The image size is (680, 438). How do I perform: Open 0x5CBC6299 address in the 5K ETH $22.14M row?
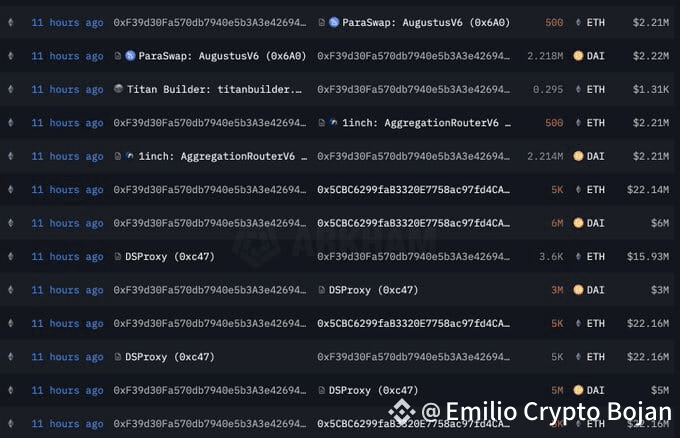(x=413, y=190)
